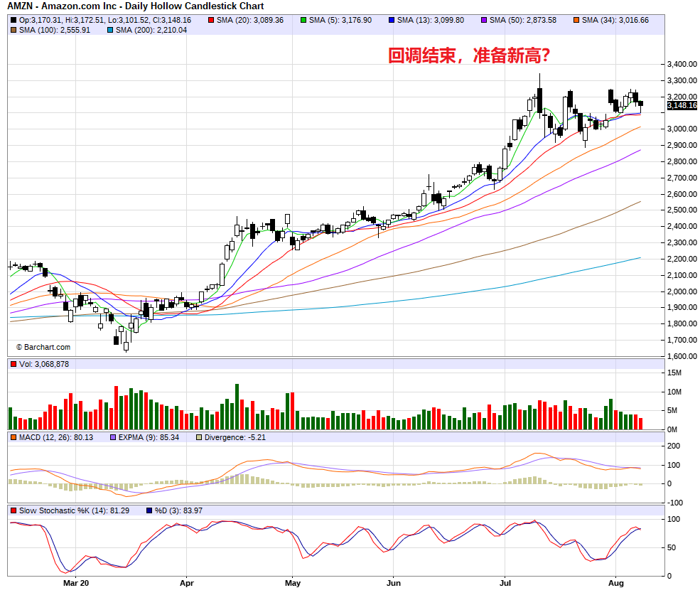Click the last red volume bar

pos(640,424)
